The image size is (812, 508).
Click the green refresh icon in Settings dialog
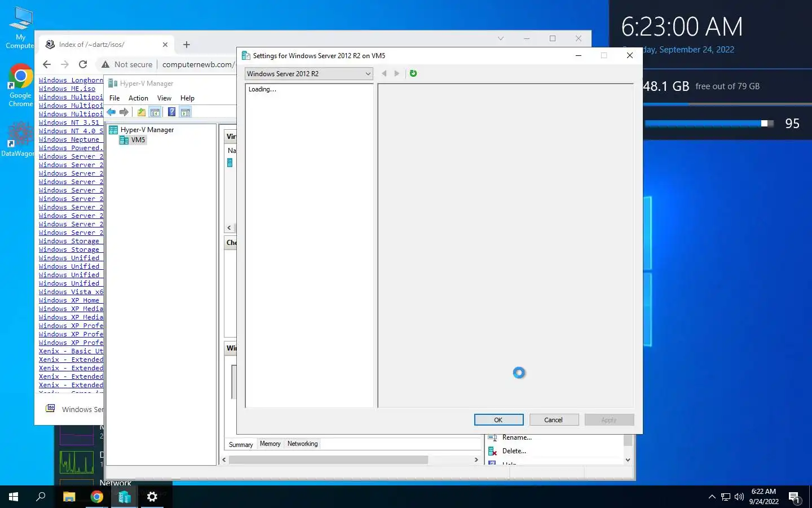413,73
